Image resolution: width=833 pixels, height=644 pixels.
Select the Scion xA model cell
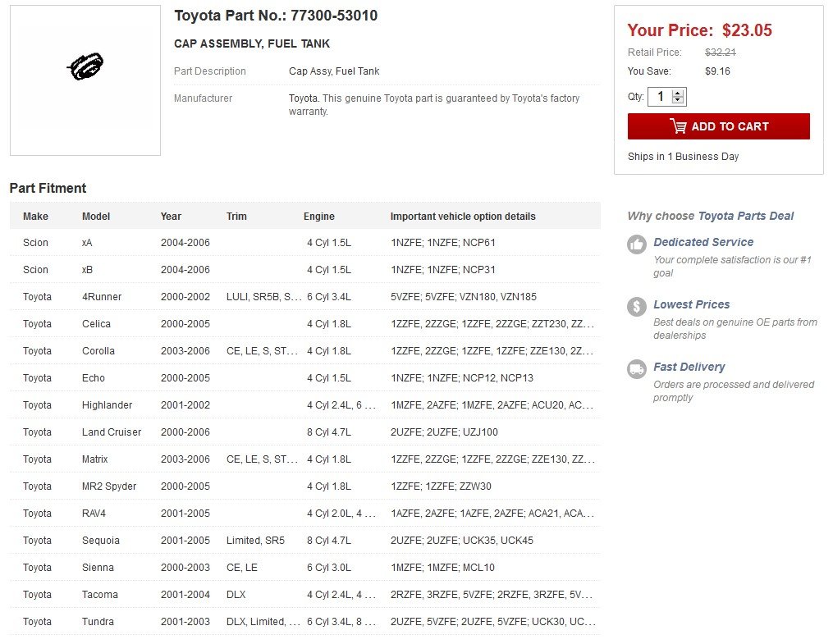coord(87,243)
